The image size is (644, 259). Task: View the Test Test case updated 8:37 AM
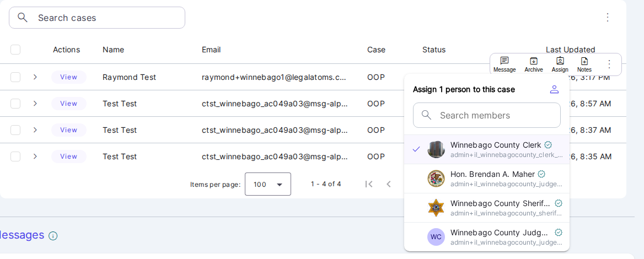coord(68,129)
